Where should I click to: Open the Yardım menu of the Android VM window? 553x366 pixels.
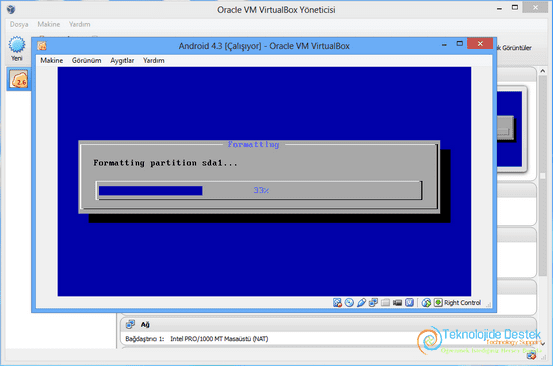153,60
